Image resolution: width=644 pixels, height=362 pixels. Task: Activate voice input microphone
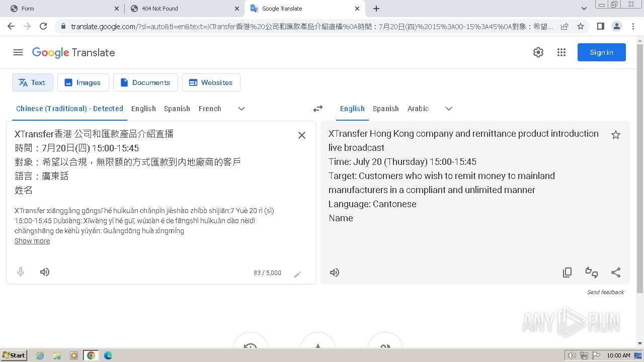coord(21,272)
